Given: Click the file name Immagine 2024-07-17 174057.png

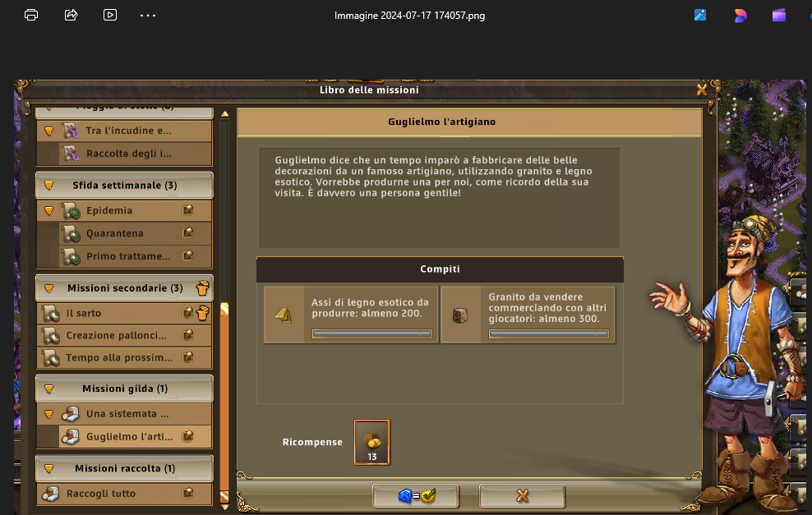Looking at the screenshot, I should coord(409,16).
